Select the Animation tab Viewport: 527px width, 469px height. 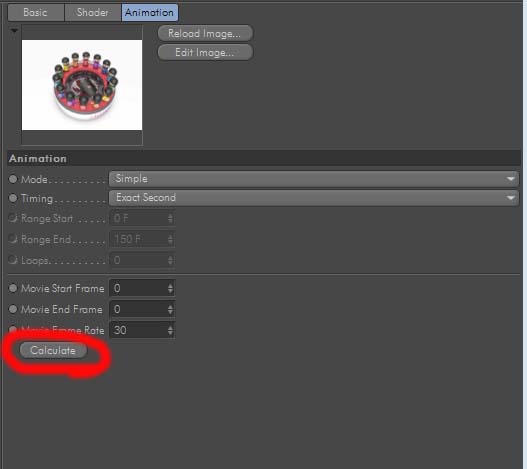150,12
